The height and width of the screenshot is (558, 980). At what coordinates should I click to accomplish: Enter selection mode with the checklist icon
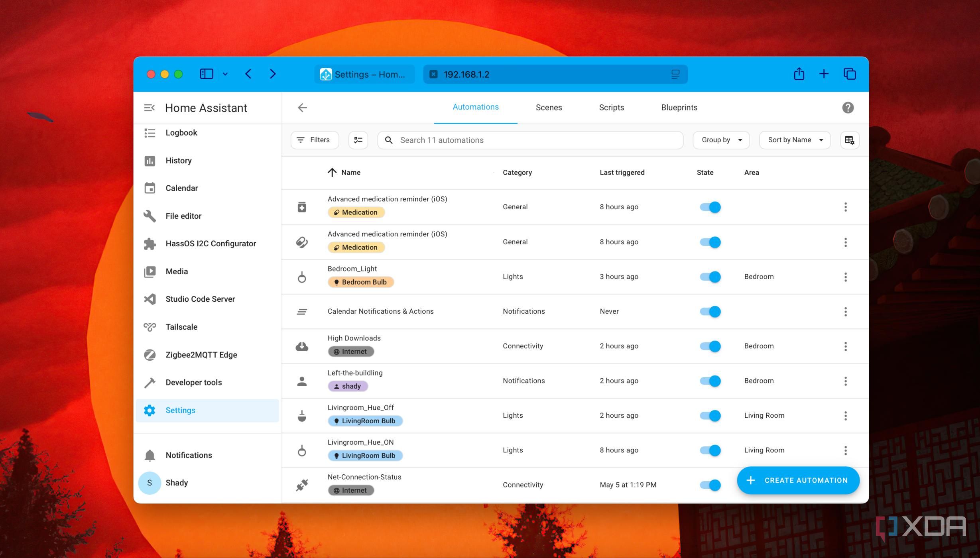coord(358,140)
